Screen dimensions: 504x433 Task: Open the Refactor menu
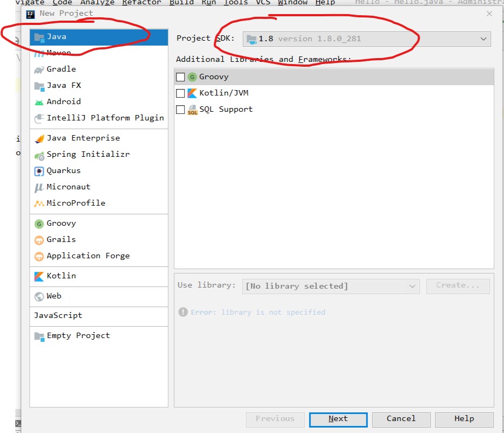tap(142, 3)
